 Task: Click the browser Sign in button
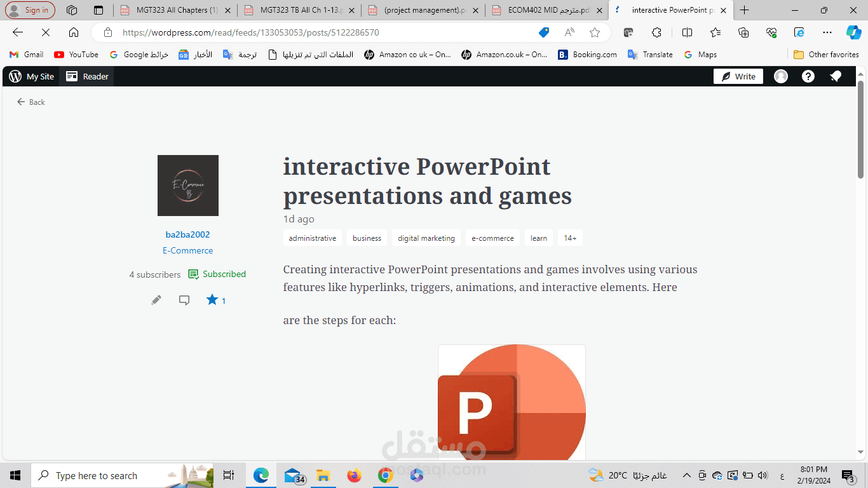pyautogui.click(x=30, y=10)
